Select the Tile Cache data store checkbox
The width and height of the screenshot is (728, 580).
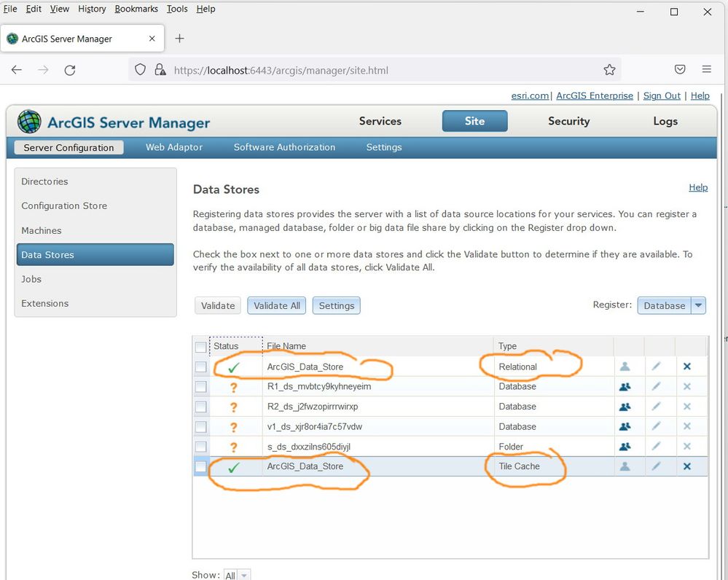tap(201, 466)
